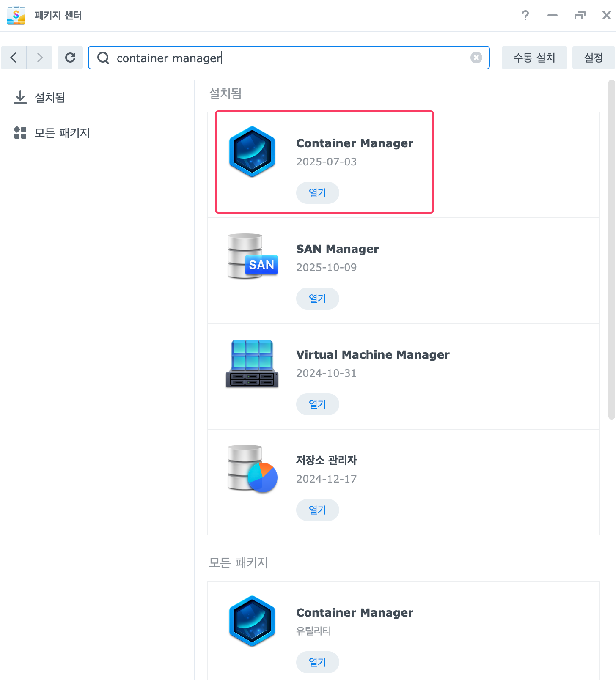The width and height of the screenshot is (616, 680).
Task: Minimize the Package Center window
Action: (553, 15)
